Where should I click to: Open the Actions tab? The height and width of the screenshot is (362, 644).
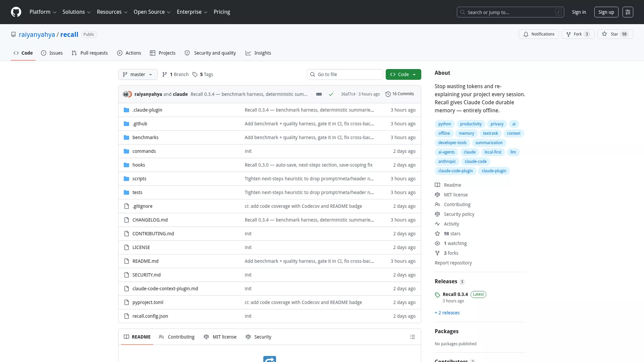point(129,53)
